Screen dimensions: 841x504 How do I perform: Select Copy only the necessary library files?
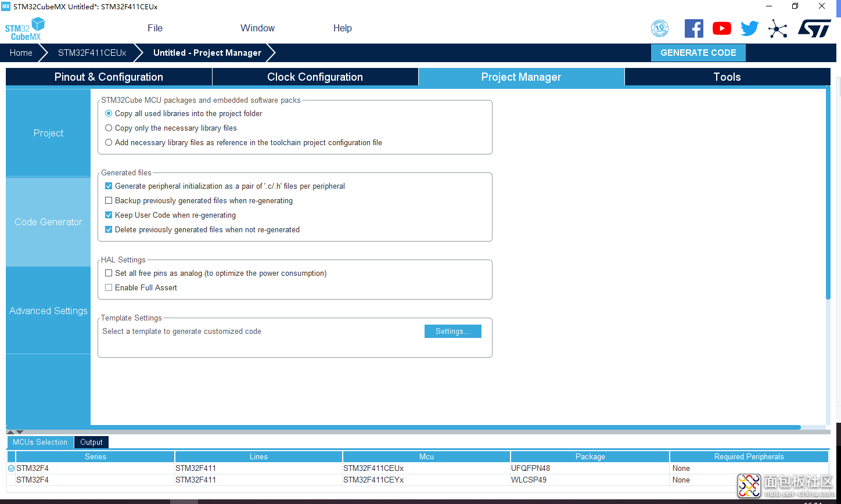point(109,128)
